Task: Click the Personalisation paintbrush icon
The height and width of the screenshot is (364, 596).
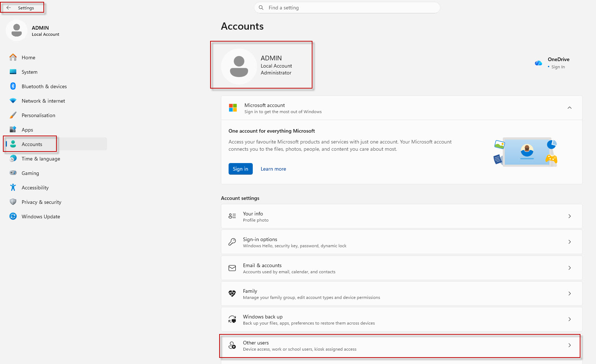Action: point(13,115)
